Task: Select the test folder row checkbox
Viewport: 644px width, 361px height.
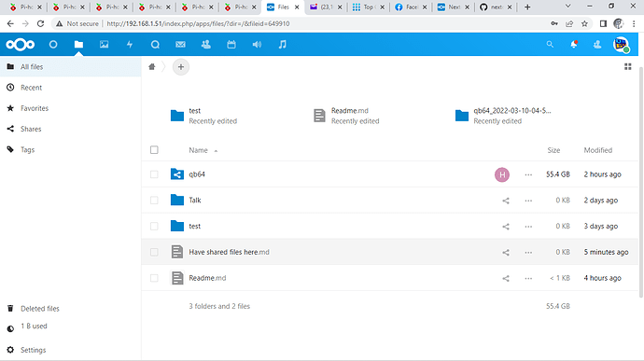Action: pyautogui.click(x=154, y=227)
